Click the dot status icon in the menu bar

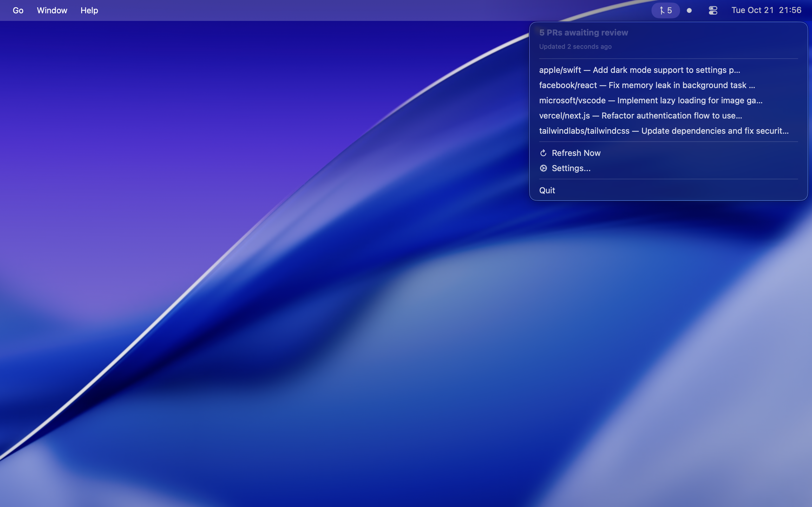pos(689,10)
